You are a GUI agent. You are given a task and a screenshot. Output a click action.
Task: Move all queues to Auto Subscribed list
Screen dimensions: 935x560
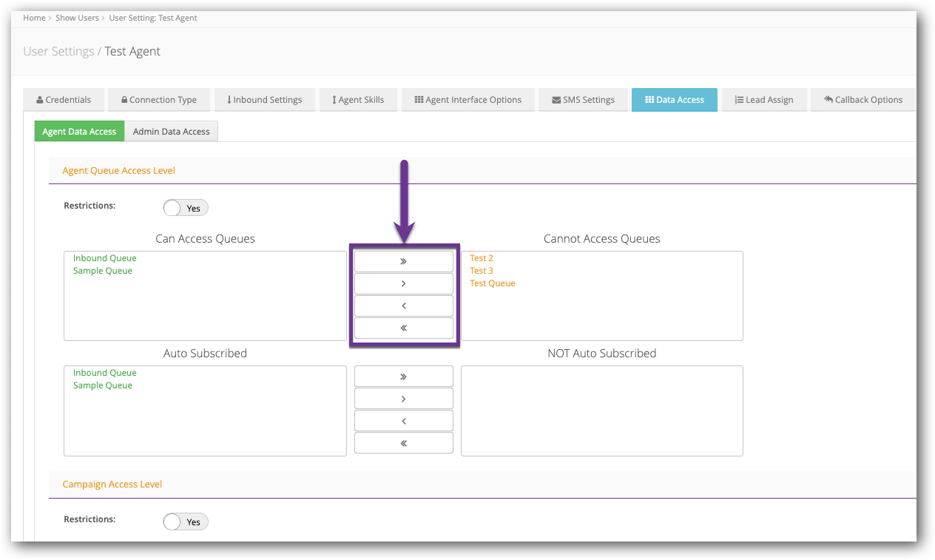point(403,442)
